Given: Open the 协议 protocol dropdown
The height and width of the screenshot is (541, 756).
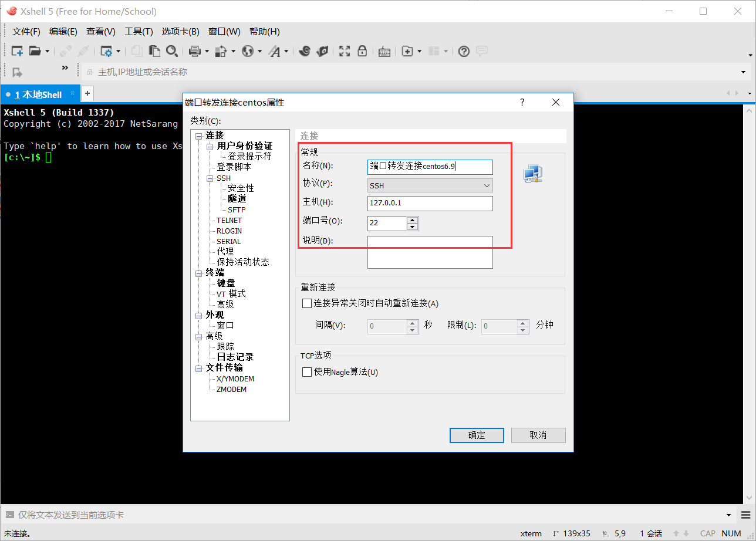Looking at the screenshot, I should 486,185.
